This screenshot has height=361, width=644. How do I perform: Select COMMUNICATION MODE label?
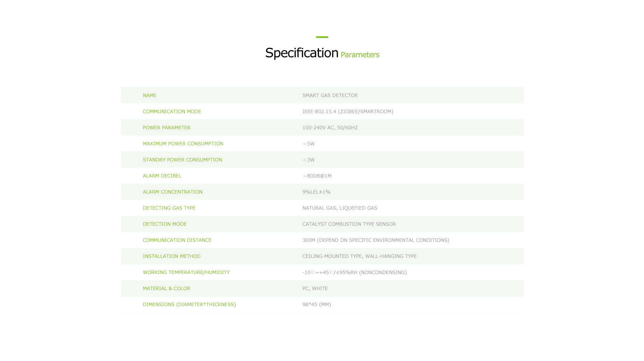point(172,111)
